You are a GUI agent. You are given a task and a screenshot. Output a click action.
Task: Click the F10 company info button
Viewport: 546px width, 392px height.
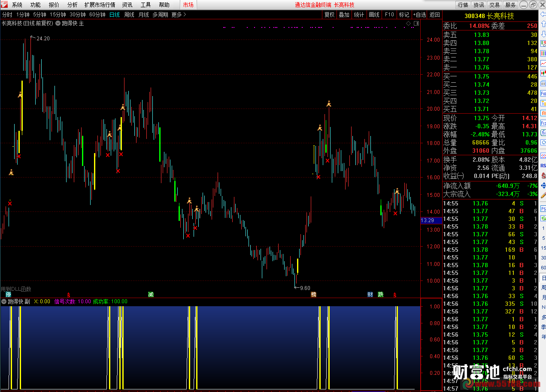tap(389, 15)
